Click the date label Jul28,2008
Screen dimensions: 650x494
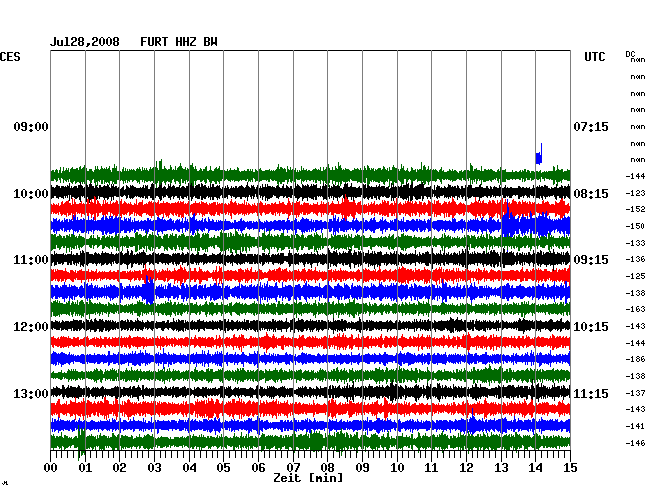tap(85, 42)
